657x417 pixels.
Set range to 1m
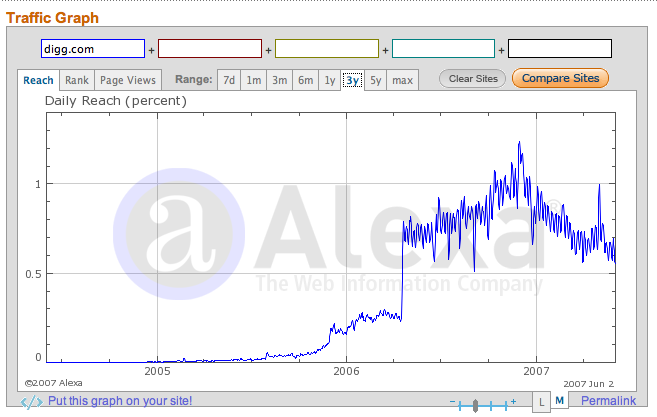point(253,80)
